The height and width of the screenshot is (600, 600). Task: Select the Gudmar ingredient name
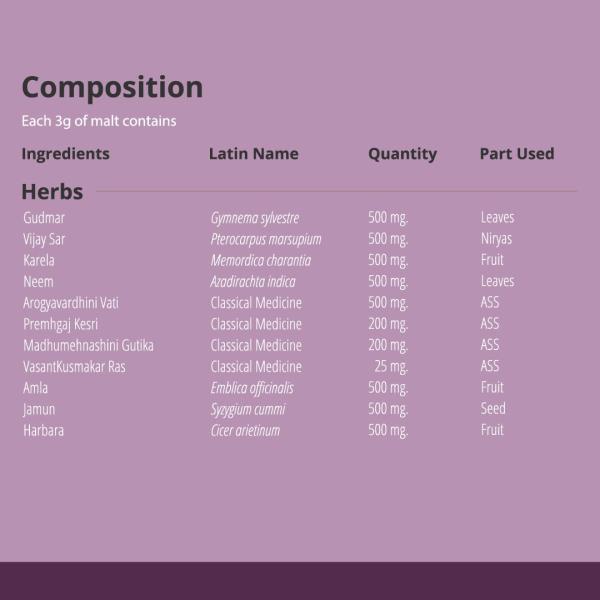pyautogui.click(x=44, y=218)
